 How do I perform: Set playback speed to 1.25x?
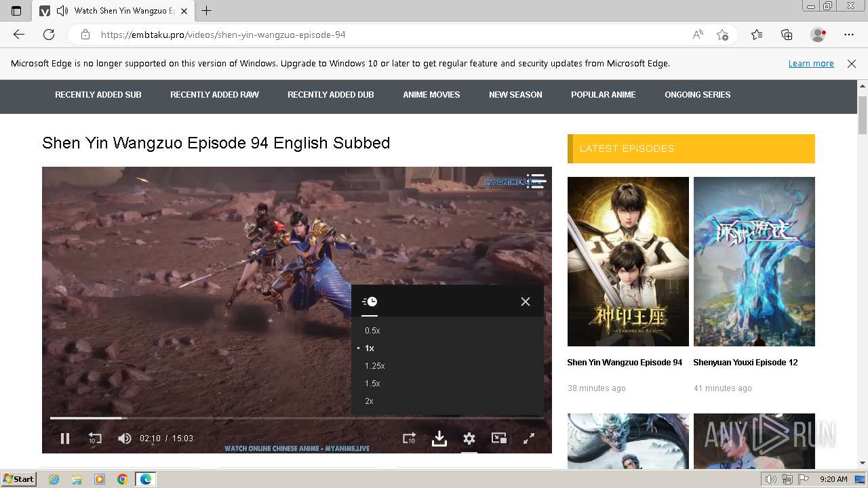pyautogui.click(x=374, y=366)
